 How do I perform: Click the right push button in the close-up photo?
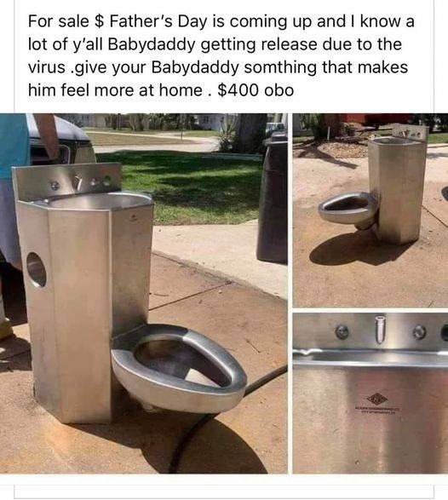419,332
